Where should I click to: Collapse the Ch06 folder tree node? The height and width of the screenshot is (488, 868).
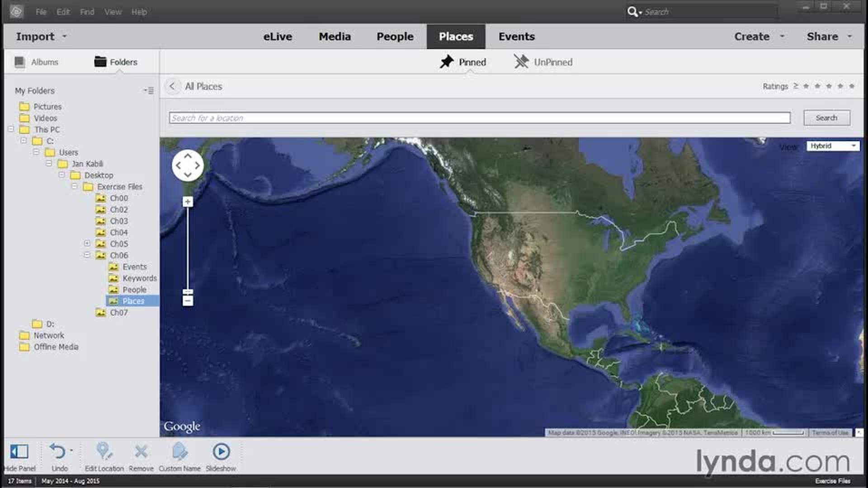[87, 255]
